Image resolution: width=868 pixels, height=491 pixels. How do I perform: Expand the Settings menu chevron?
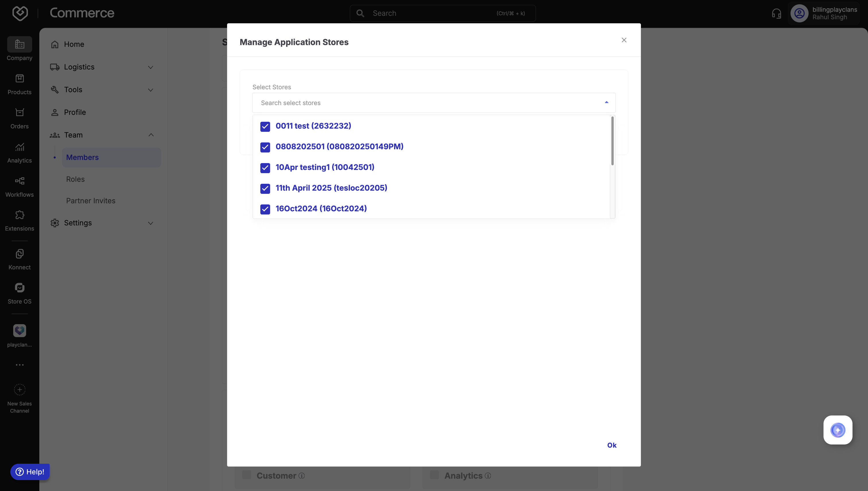(150, 223)
